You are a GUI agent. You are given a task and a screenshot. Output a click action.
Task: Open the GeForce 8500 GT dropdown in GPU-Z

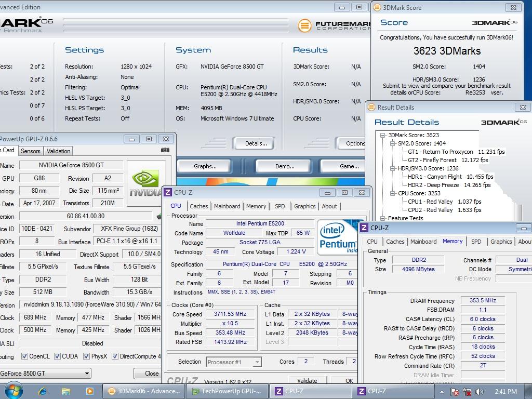(x=45, y=373)
